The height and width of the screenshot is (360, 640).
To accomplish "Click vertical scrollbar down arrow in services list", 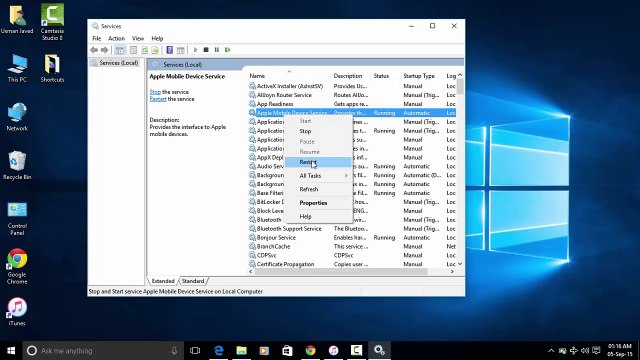I will click(x=460, y=264).
